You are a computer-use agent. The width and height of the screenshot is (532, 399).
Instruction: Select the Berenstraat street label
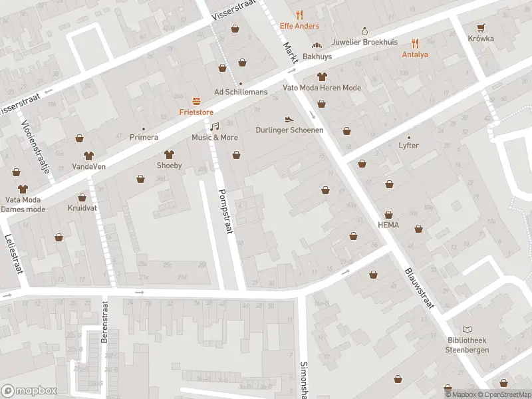click(x=104, y=322)
